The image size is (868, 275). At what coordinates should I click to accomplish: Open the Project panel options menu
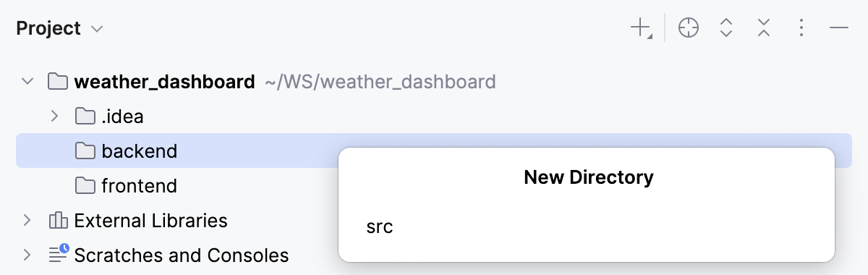click(801, 29)
